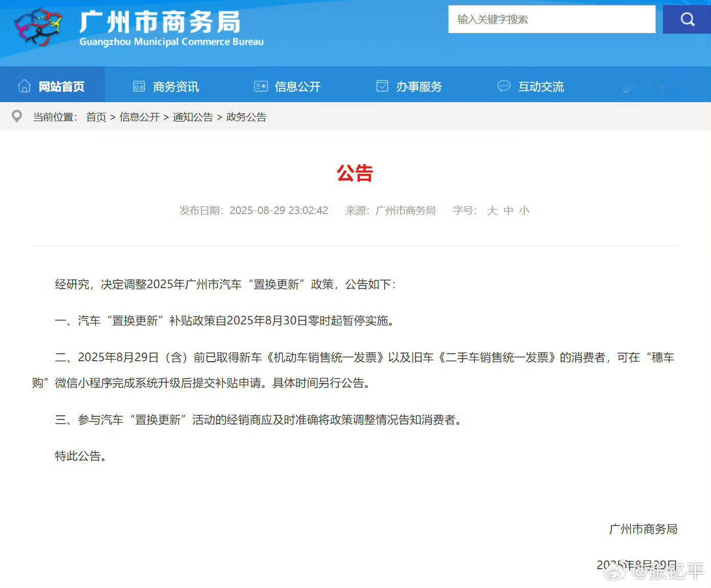Click the keyword search input field
Viewport: 711px width, 588px height.
[552, 19]
